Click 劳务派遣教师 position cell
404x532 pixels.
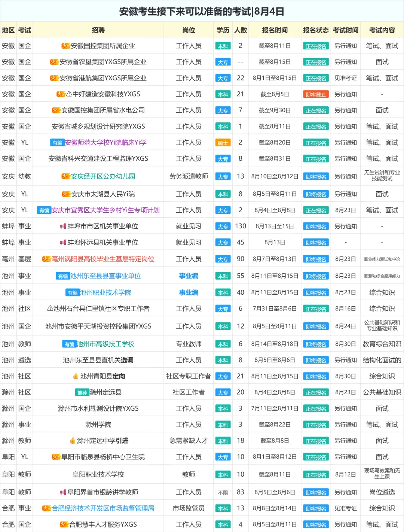click(189, 176)
